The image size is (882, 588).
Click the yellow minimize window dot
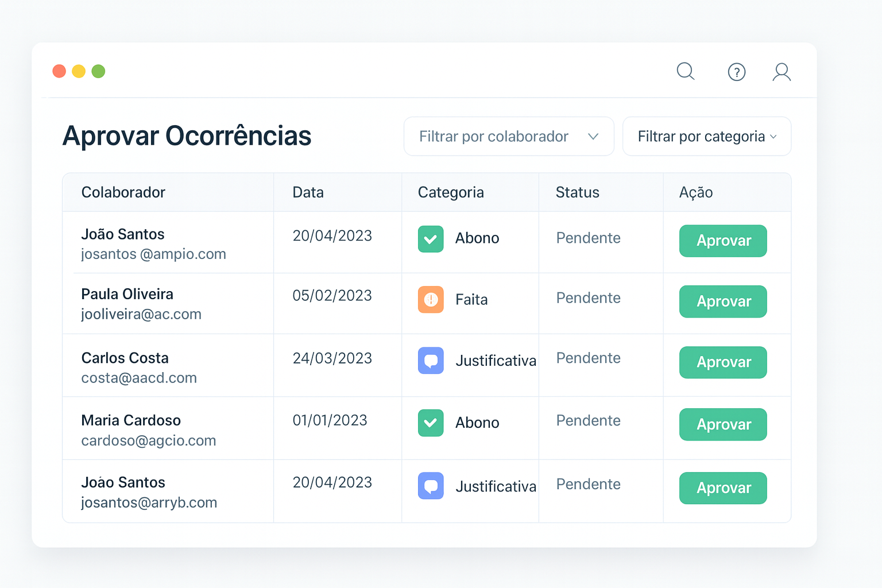tap(79, 71)
